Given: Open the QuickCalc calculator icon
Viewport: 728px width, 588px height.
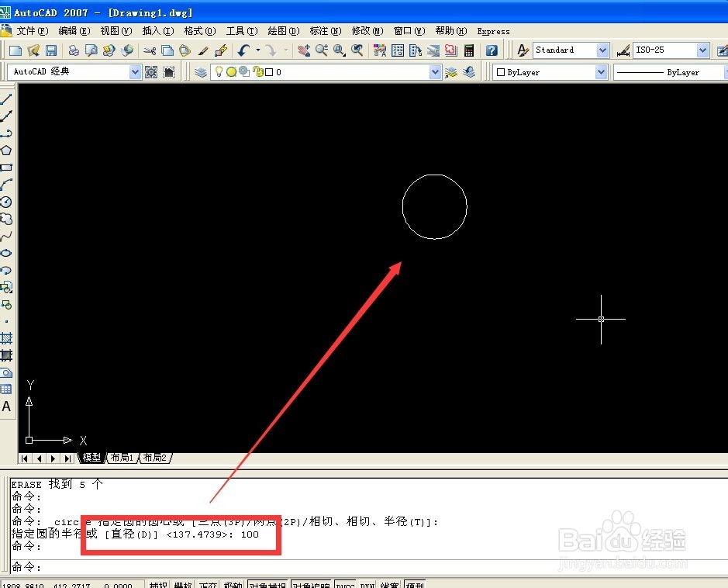Looking at the screenshot, I should (x=469, y=50).
